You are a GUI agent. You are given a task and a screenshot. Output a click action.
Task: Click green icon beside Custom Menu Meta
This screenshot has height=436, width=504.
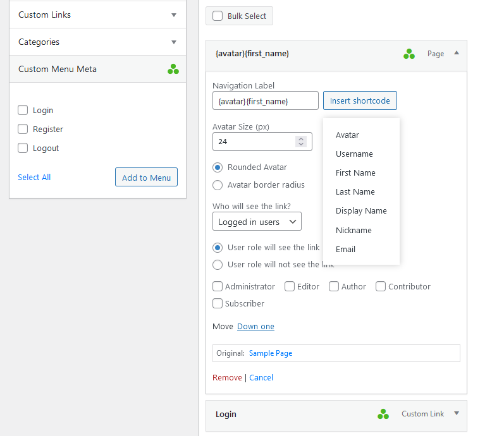pyautogui.click(x=173, y=70)
